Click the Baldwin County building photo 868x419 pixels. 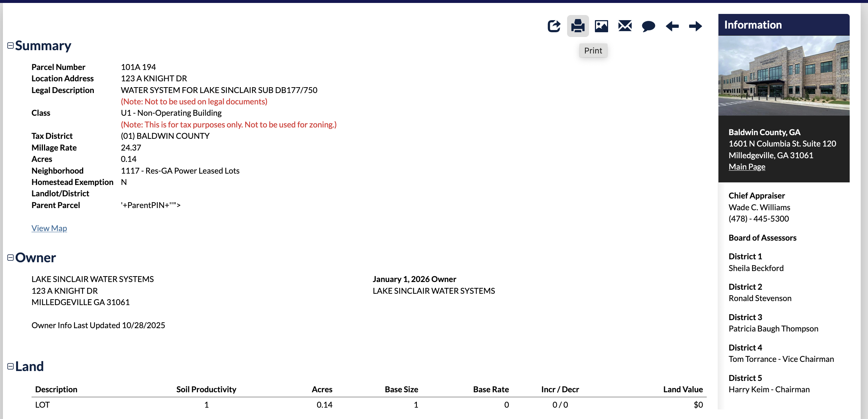(784, 75)
